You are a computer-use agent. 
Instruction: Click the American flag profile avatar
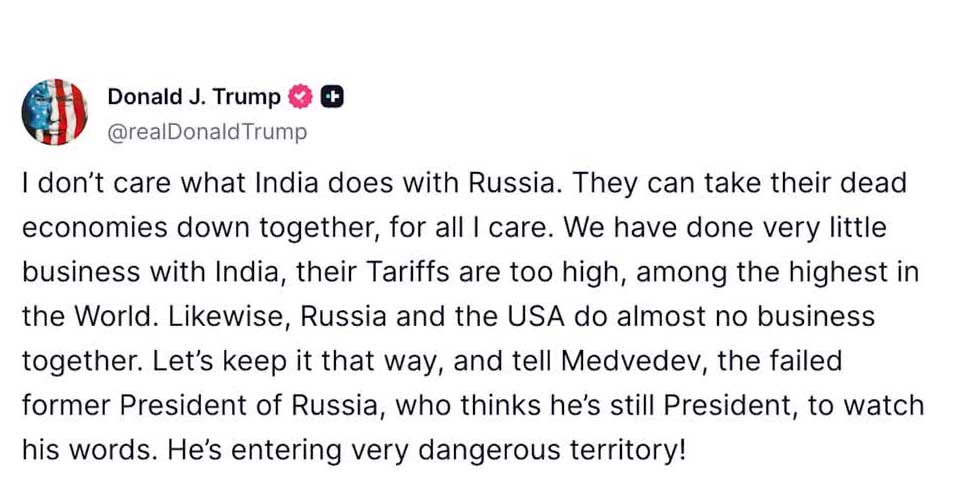[x=55, y=110]
